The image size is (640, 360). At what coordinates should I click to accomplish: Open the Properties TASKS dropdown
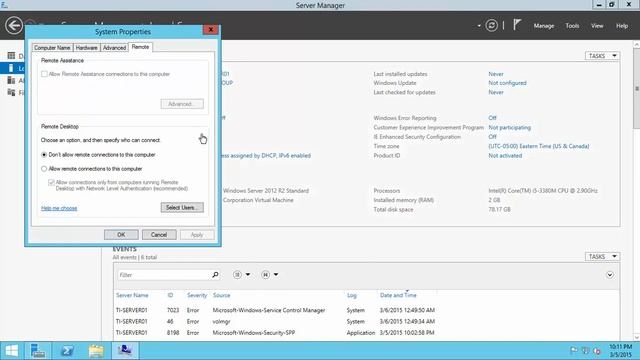tap(602, 56)
